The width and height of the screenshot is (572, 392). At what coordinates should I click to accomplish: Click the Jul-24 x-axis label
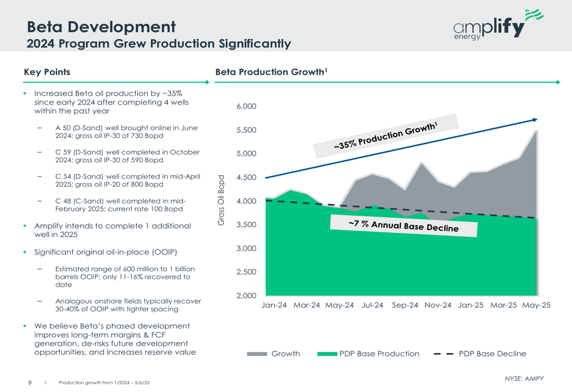pyautogui.click(x=372, y=305)
